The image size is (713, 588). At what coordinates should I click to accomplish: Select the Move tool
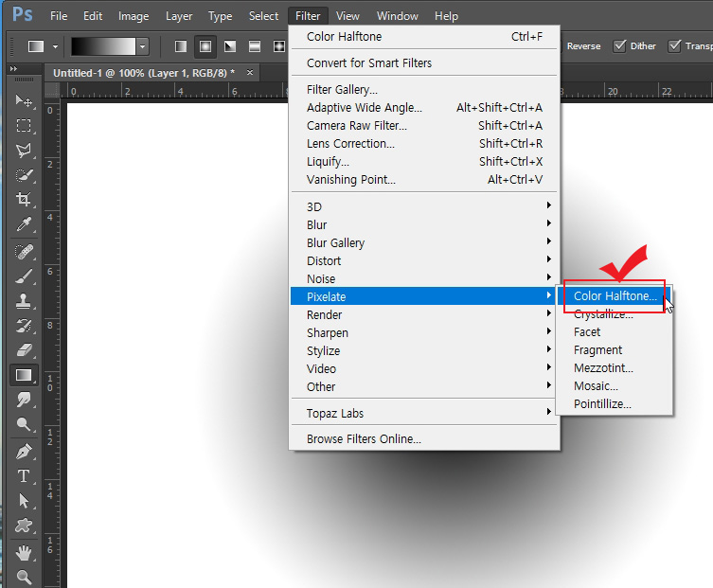(24, 100)
